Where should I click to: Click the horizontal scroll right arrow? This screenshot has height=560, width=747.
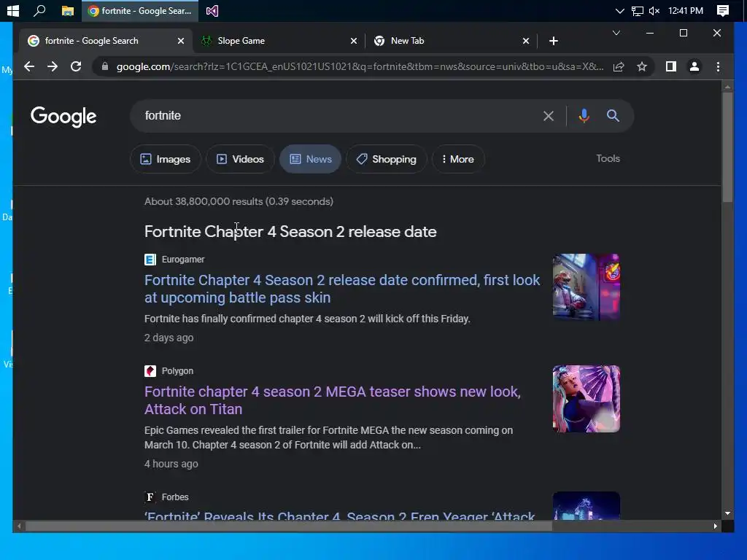[x=715, y=526]
